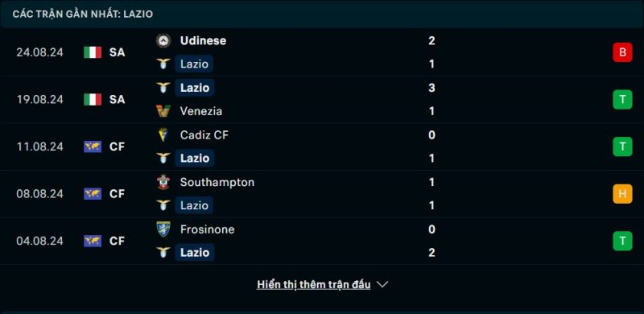Click the red B result badge
The image size is (644, 314).
pos(622,52)
